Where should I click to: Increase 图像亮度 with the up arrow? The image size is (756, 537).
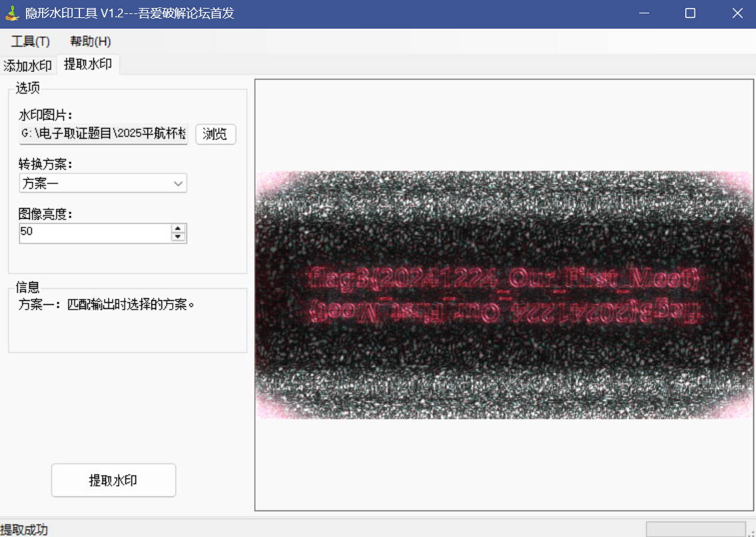pyautogui.click(x=178, y=229)
